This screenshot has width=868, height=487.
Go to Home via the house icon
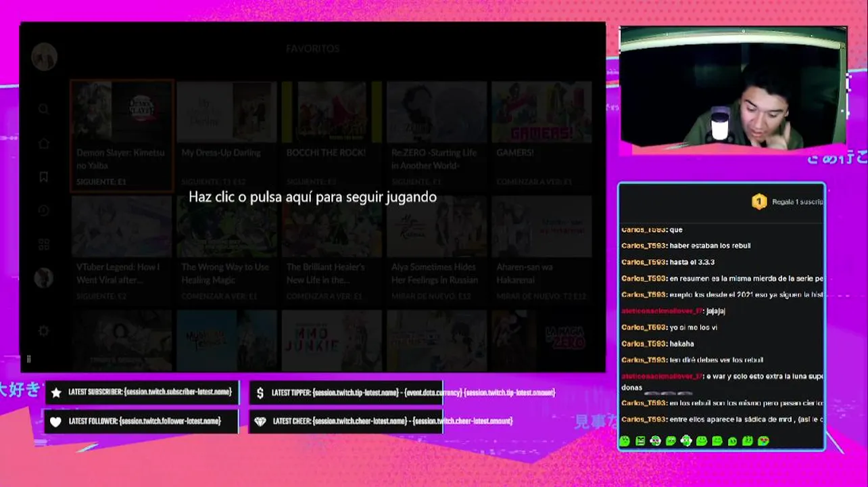[x=44, y=143]
